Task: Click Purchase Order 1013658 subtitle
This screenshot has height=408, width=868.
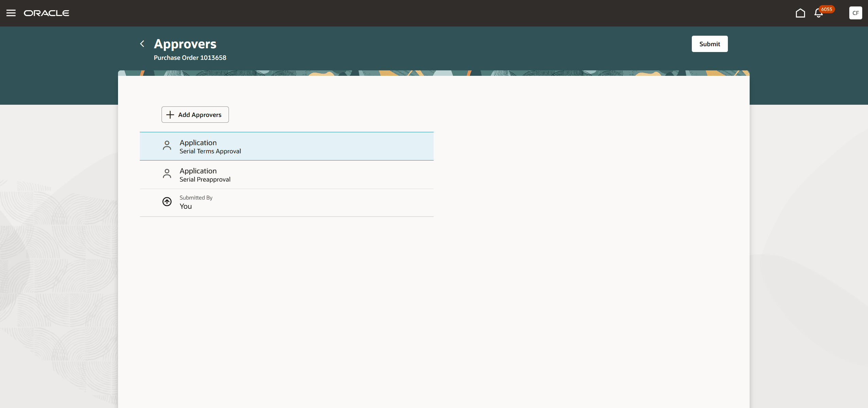Action: (x=190, y=58)
